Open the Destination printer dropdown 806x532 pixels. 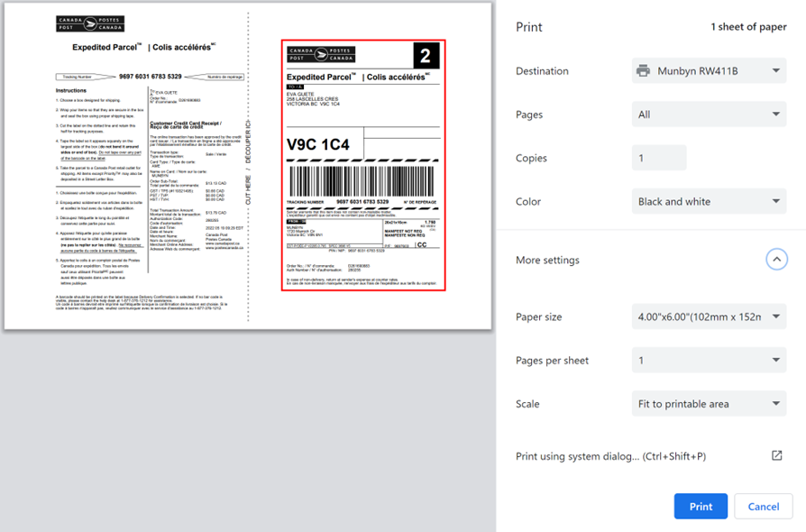(x=709, y=71)
